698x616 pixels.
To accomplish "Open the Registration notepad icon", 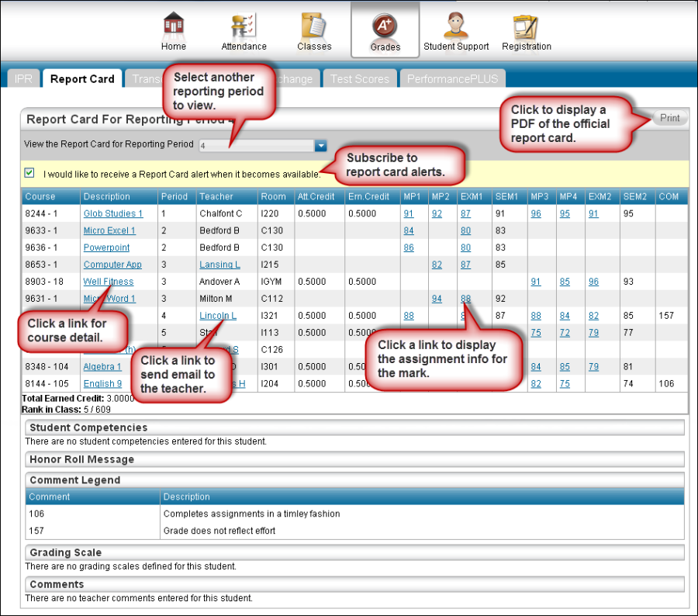I will click(x=527, y=27).
